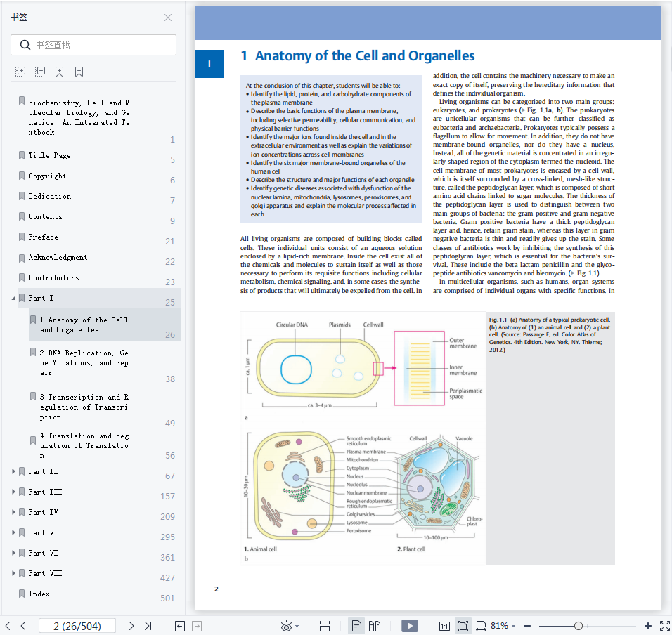
Task: Expand the Part V bookmark
Action: coord(13,532)
